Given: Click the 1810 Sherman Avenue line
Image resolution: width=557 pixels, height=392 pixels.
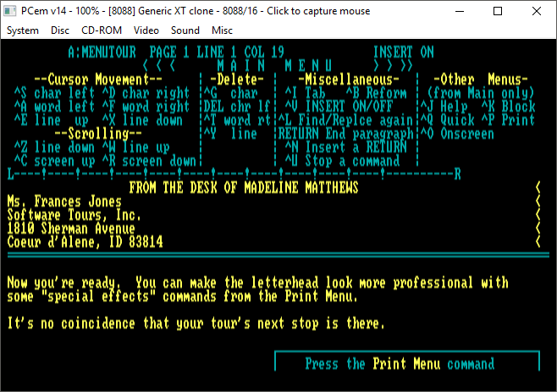Looking at the screenshot, I should click(71, 229).
